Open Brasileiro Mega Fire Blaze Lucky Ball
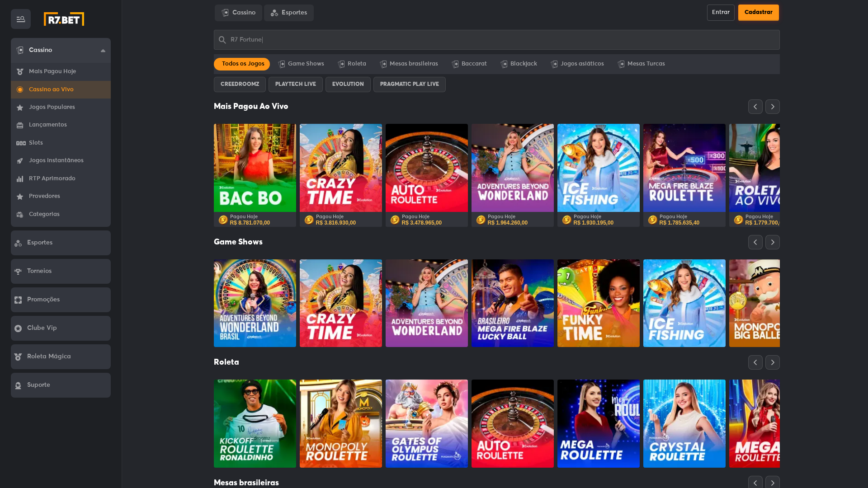 coord(513,303)
